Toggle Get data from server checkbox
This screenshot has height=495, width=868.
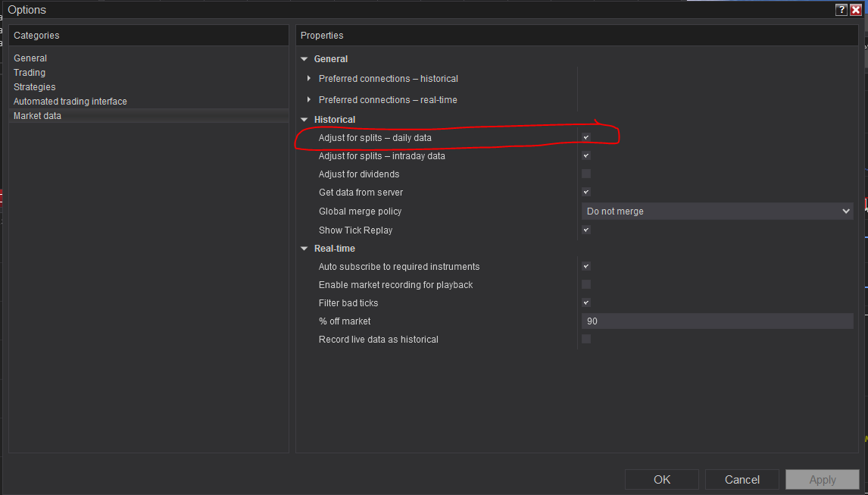[586, 192]
